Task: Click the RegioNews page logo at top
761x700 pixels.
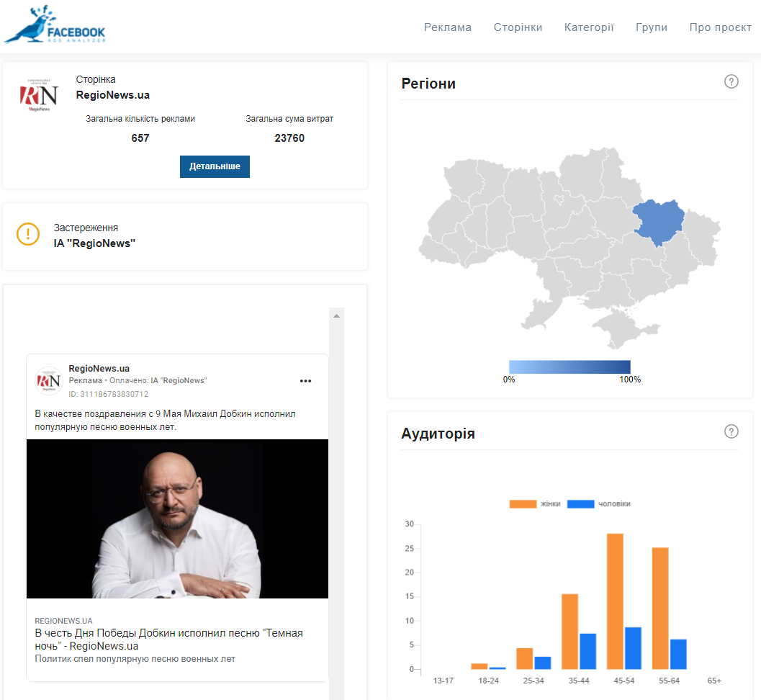Action: (x=39, y=95)
